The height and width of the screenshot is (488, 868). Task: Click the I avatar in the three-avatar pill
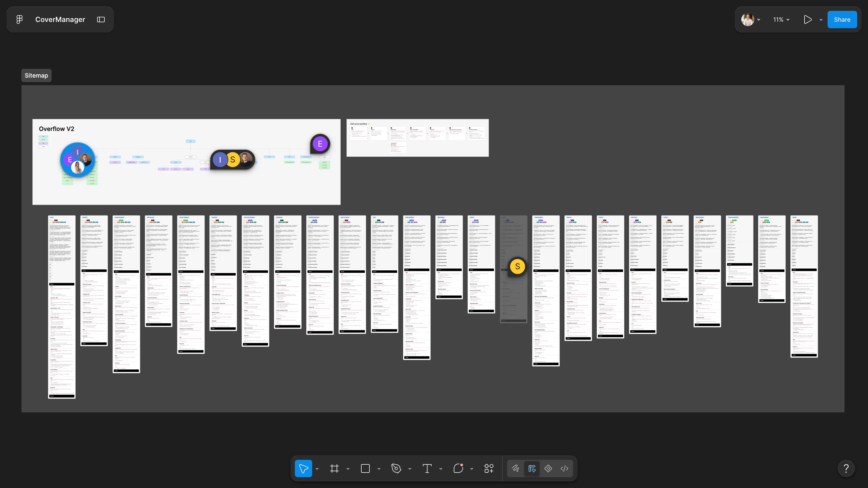220,160
